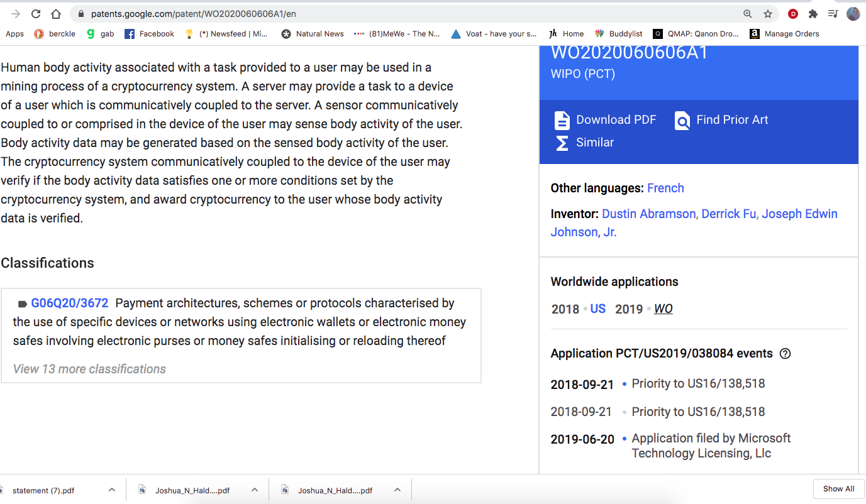This screenshot has height=504, width=866.
Task: Open the berckle bookmark
Action: (55, 34)
